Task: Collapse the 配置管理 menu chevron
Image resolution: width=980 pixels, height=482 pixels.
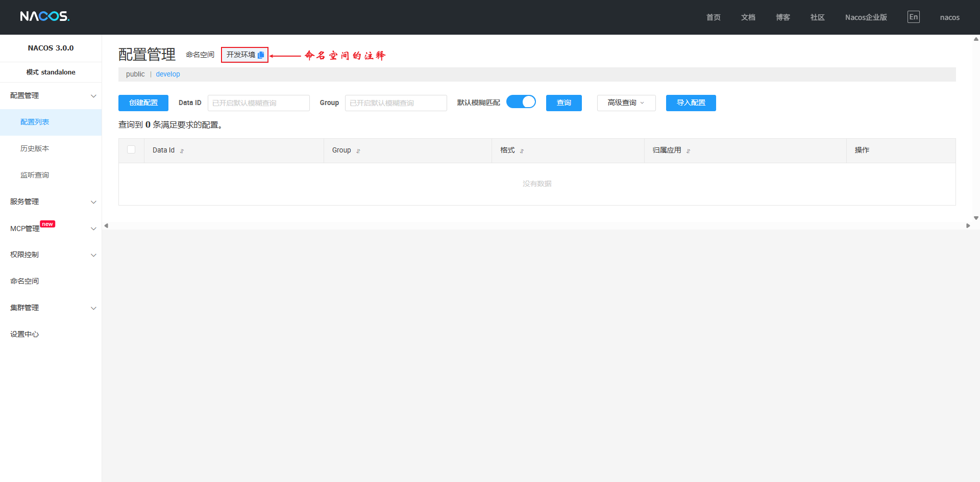Action: click(93, 96)
